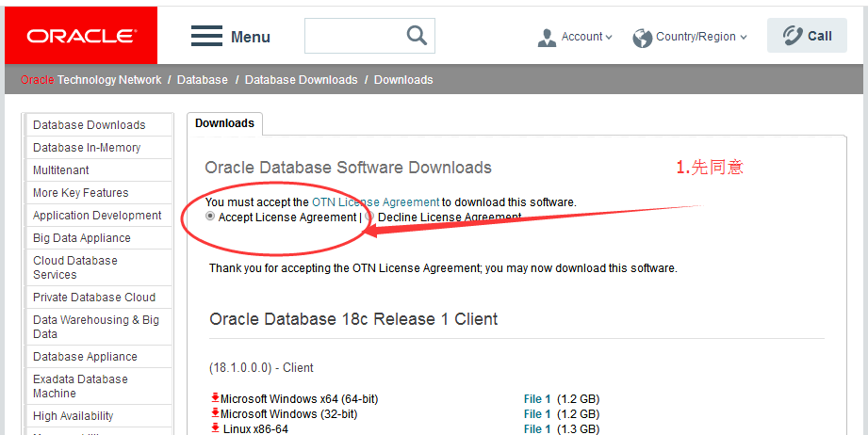This screenshot has height=435, width=868.
Task: Open Cloud Database Services sidebar item
Action: click(x=75, y=267)
